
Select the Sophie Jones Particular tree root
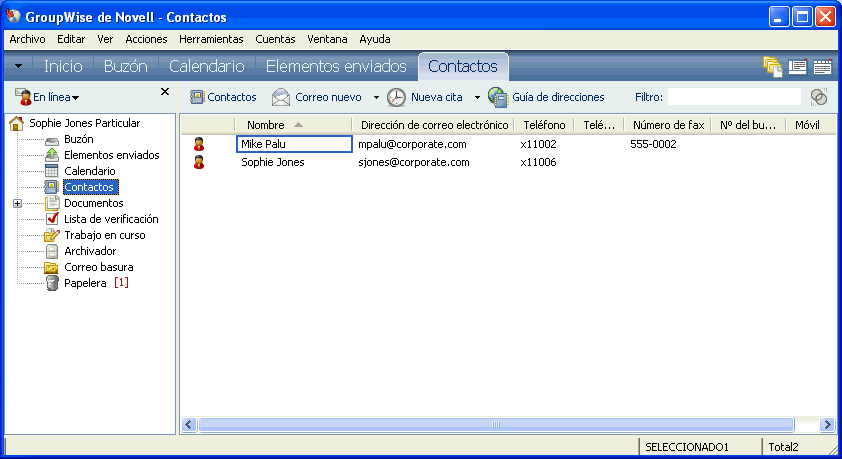coord(84,123)
